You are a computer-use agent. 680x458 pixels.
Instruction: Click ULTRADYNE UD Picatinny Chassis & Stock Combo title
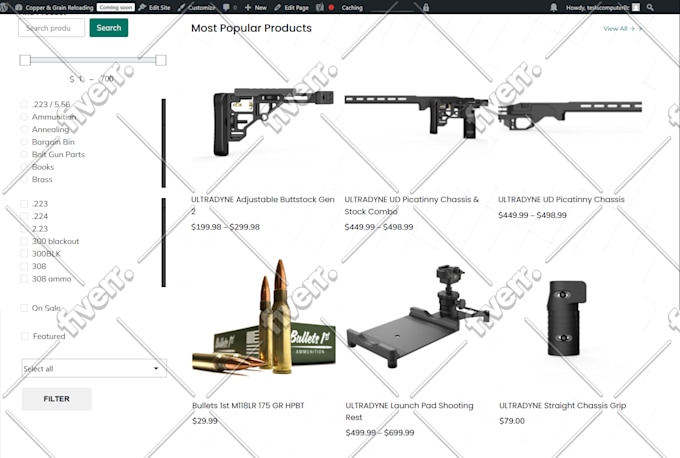coord(412,205)
